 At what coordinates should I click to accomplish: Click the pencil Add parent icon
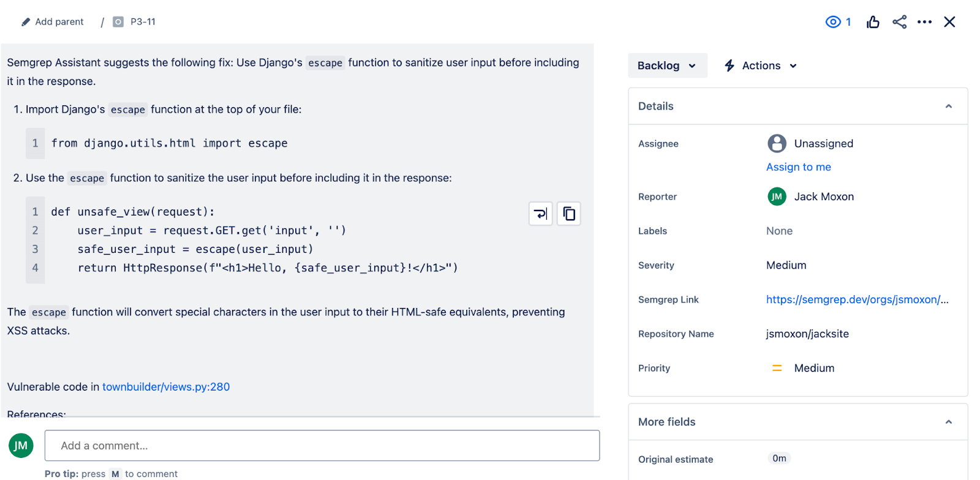26,22
